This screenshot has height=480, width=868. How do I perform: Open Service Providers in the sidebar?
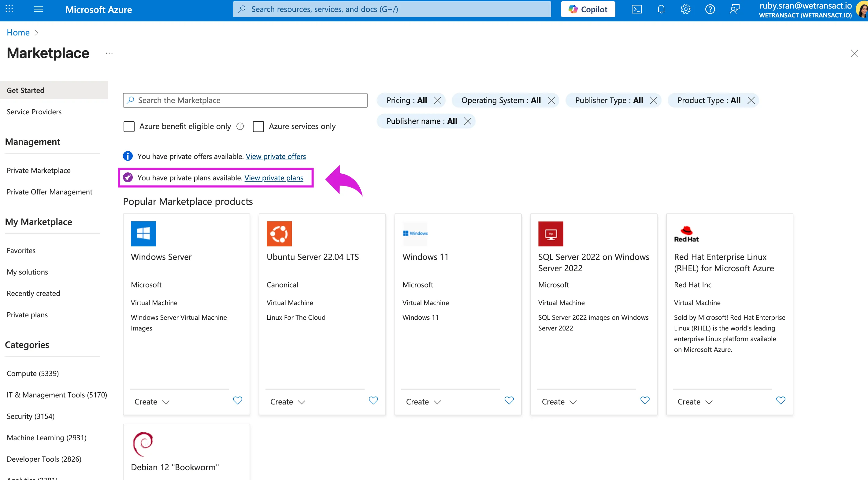pos(34,112)
